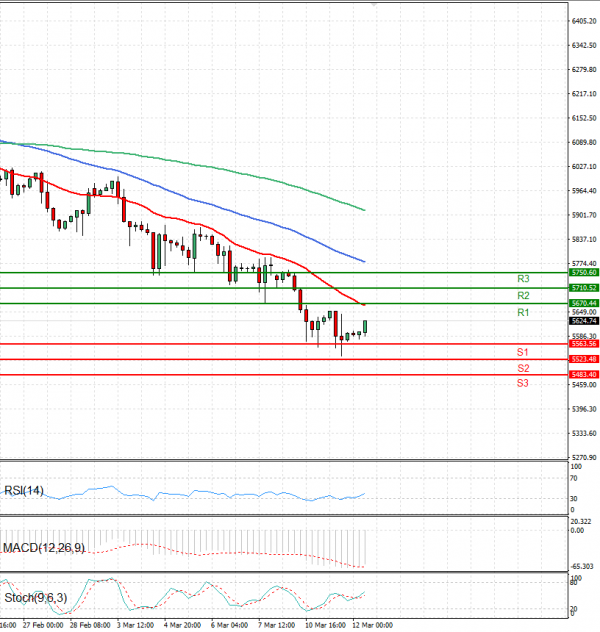
Task: Click the S3 support label
Action: (523, 383)
